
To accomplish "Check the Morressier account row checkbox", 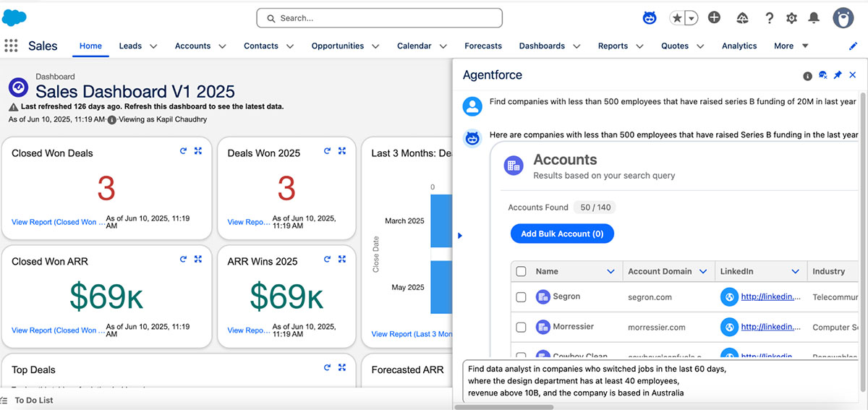I will coord(521,328).
